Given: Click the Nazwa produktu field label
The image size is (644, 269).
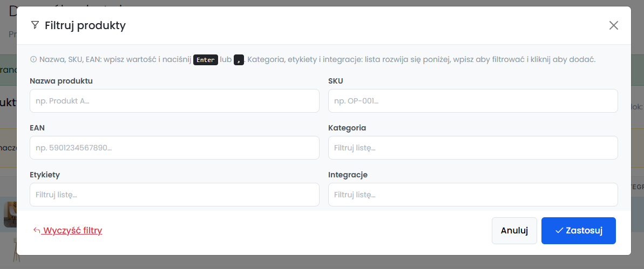Looking at the screenshot, I should (x=61, y=81).
